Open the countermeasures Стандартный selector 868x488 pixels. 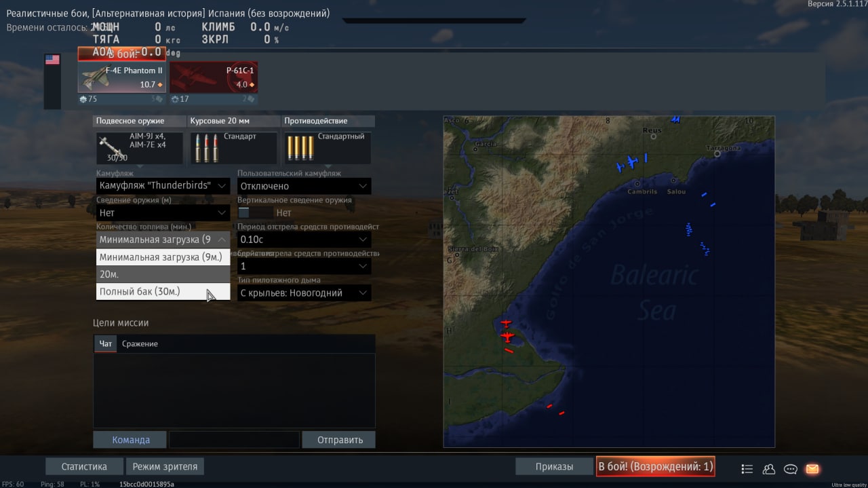tap(328, 148)
